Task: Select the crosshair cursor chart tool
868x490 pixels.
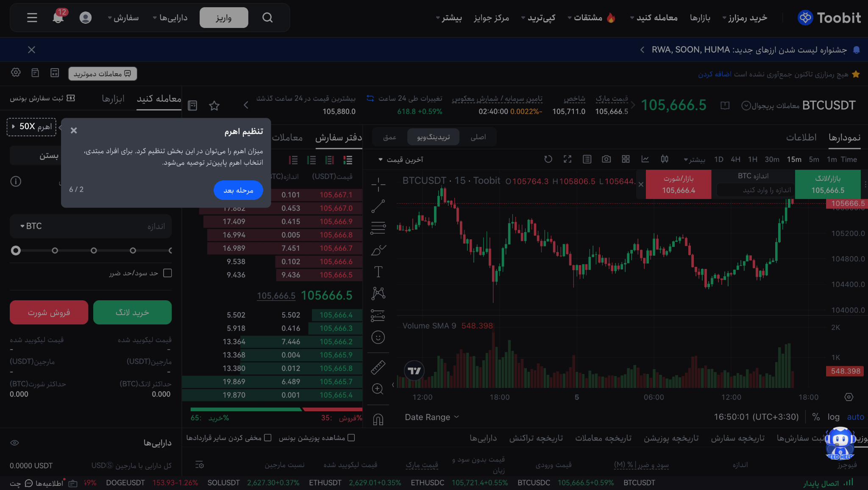Action: 378,184
